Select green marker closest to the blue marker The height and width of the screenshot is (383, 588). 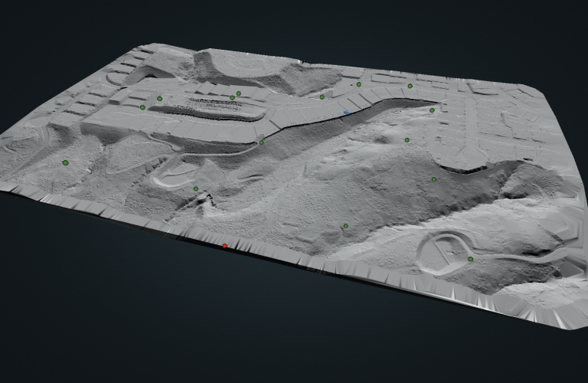coord(322,97)
